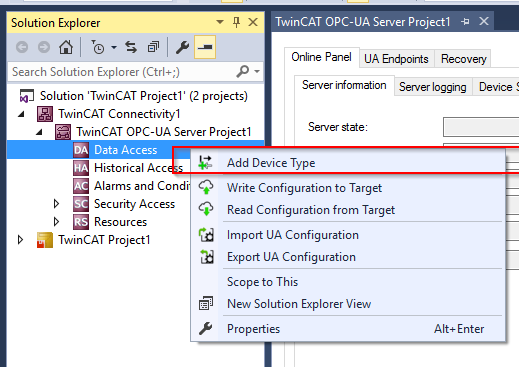This screenshot has height=367, width=519.
Task: Select Solution 'TwinCAT Project1' node
Action: pos(144,96)
